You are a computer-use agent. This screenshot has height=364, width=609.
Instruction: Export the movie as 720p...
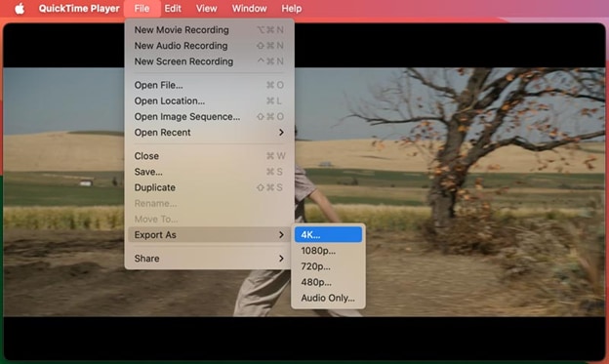328,266
